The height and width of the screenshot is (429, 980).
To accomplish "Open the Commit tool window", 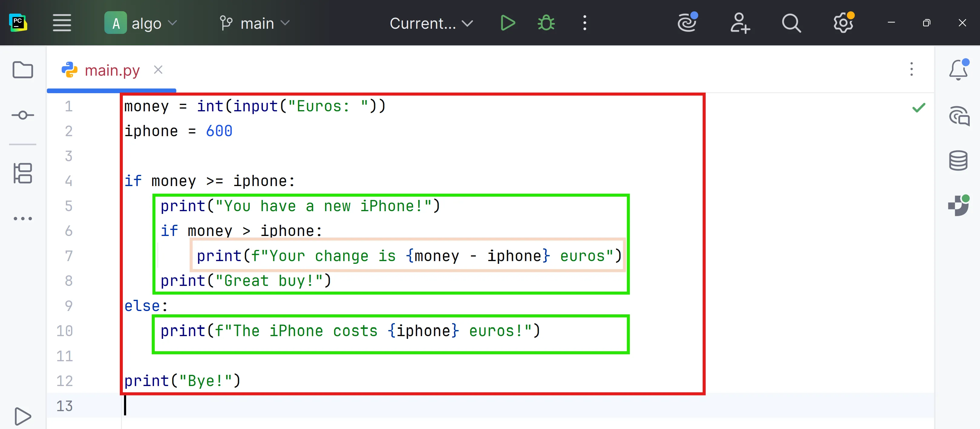I will 23,115.
